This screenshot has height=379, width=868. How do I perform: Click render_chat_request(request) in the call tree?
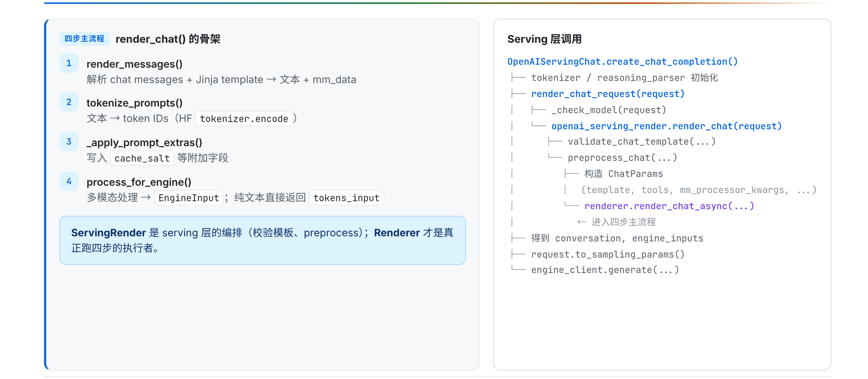pyautogui.click(x=608, y=94)
